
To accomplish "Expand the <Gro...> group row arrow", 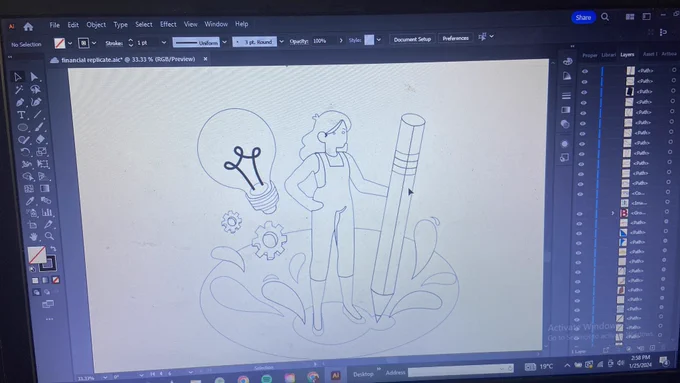I will [x=613, y=213].
